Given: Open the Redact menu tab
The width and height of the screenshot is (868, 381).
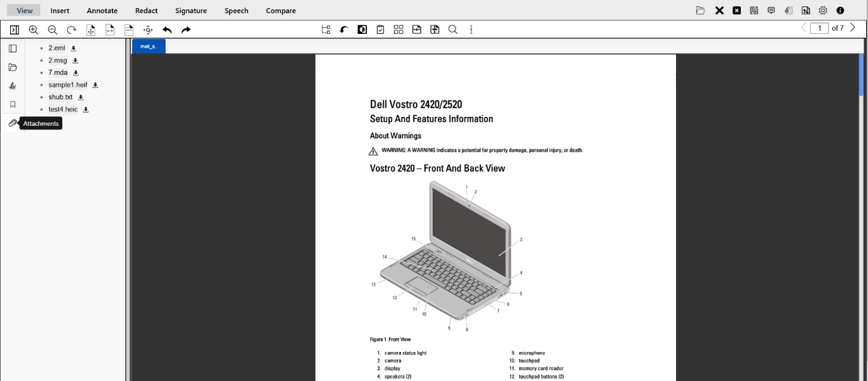Looking at the screenshot, I should click(x=147, y=11).
